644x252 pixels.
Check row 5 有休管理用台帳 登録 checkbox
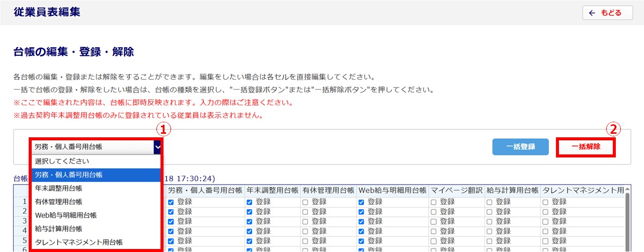[305, 240]
